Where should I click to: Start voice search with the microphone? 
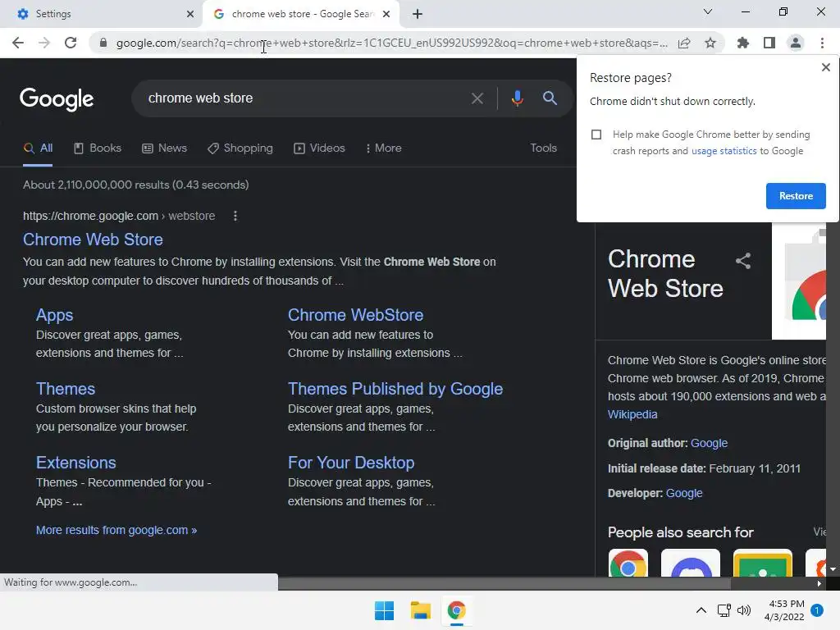pos(517,98)
